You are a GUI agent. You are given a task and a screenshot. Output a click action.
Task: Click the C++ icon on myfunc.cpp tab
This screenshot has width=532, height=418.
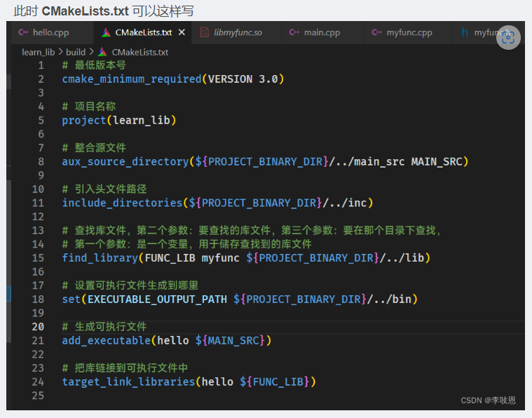(376, 32)
